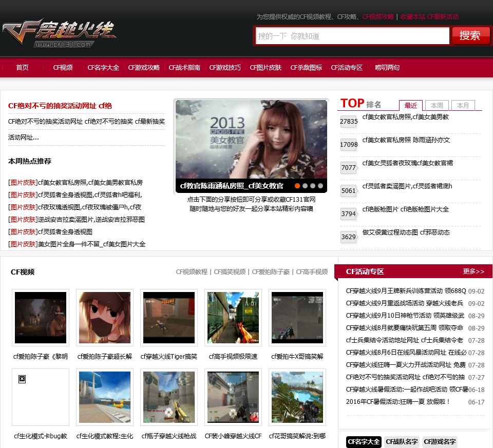Open video thumbnail cf爱拍陈子豪超长解
Screen dimensions: 493x448
point(105,318)
